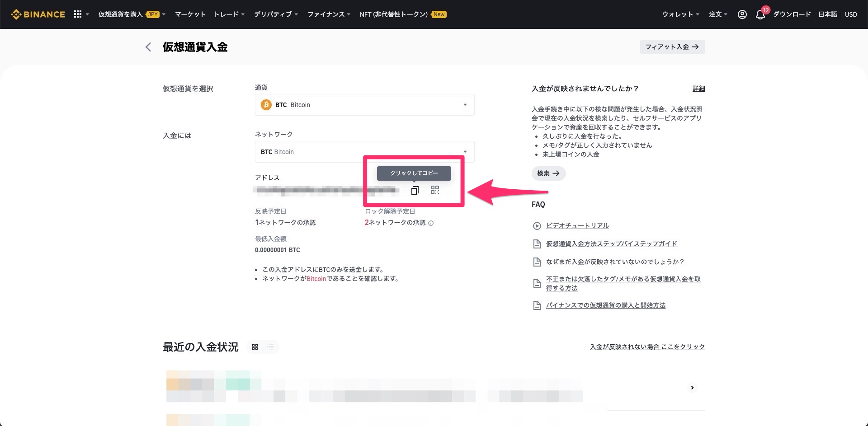Viewport: 868px width, 426px height.
Task: Go back with the left chevron arrow
Action: click(148, 47)
